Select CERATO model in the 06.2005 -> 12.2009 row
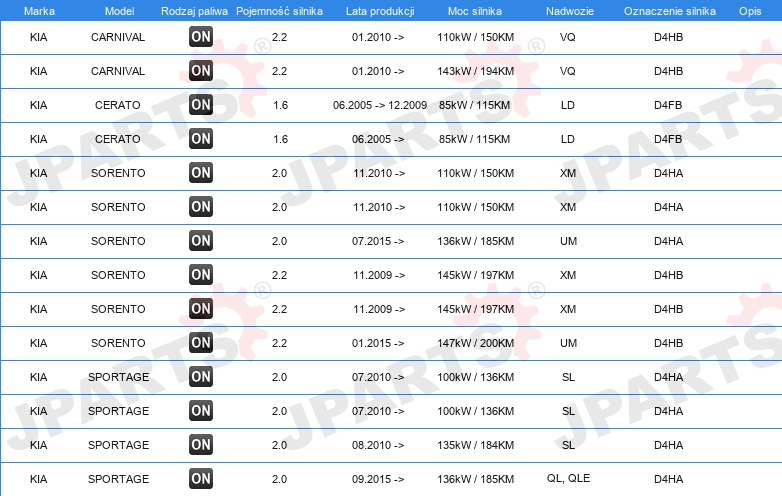 coord(118,105)
